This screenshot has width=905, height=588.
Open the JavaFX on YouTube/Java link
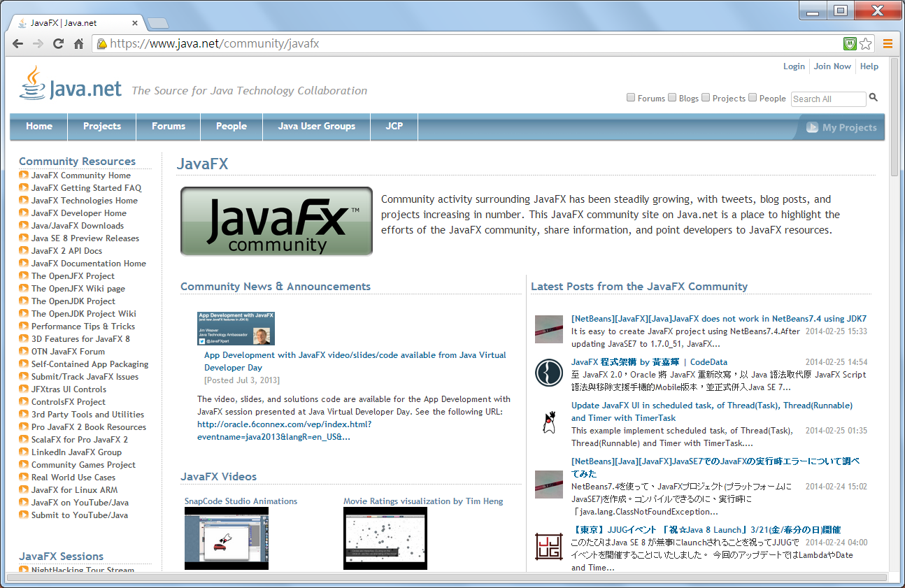80,503
